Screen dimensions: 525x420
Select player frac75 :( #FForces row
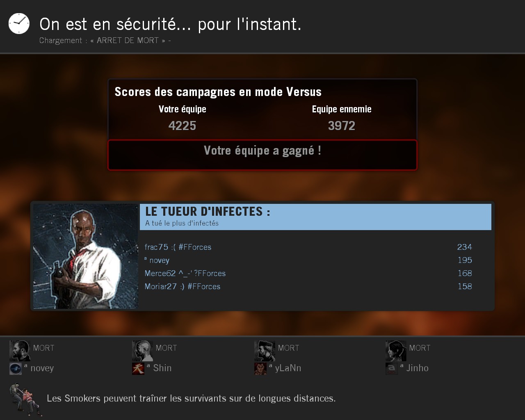click(x=308, y=247)
